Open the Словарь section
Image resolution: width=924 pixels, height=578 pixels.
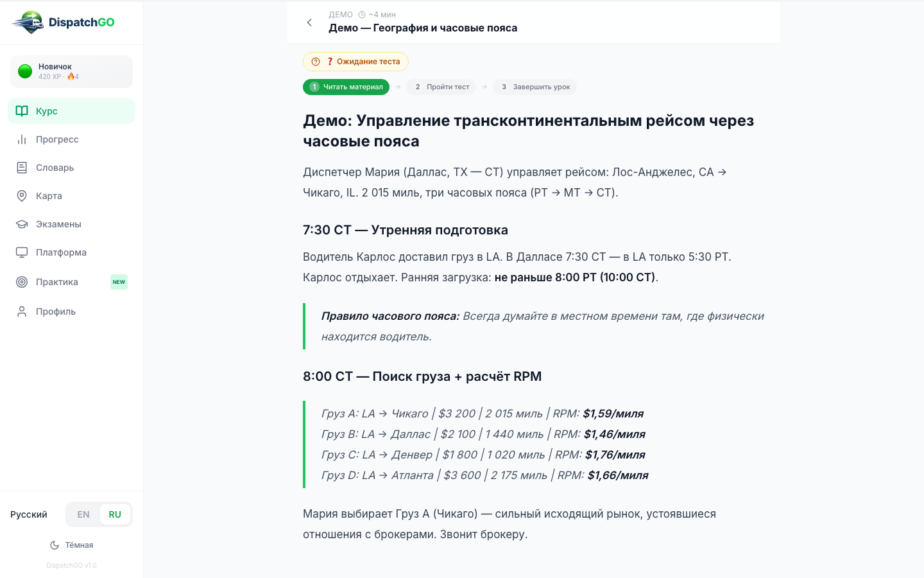[x=72, y=168]
